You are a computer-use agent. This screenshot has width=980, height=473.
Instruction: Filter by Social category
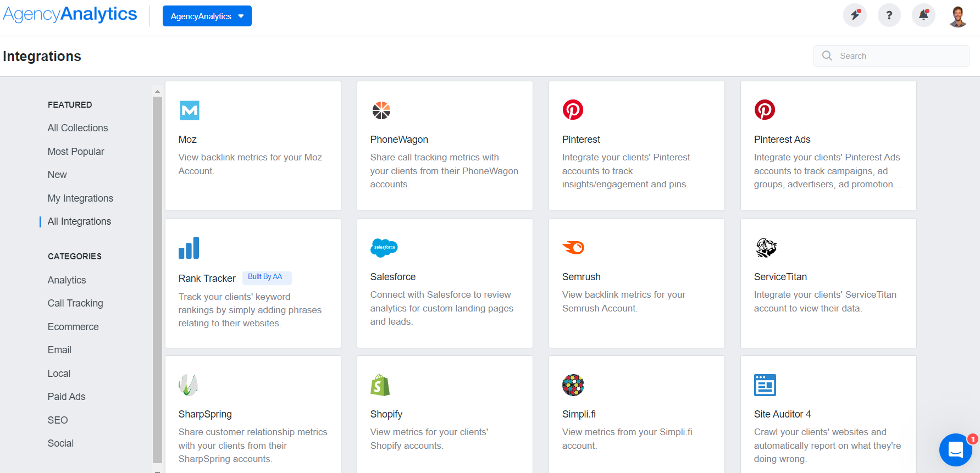click(60, 443)
